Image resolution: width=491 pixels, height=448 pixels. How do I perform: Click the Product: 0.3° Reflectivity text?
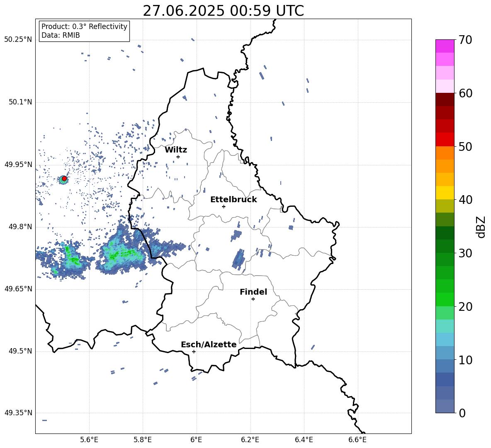tap(84, 27)
